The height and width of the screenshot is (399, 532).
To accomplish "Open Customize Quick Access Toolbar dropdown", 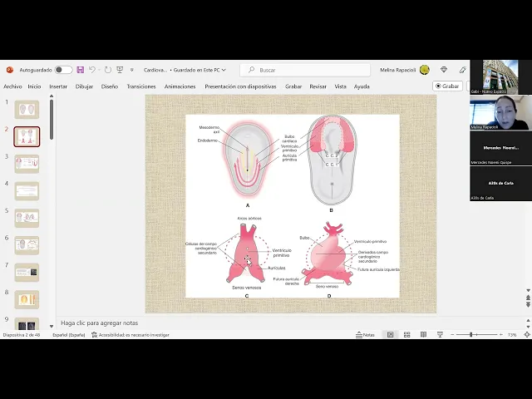I will [x=132, y=70].
